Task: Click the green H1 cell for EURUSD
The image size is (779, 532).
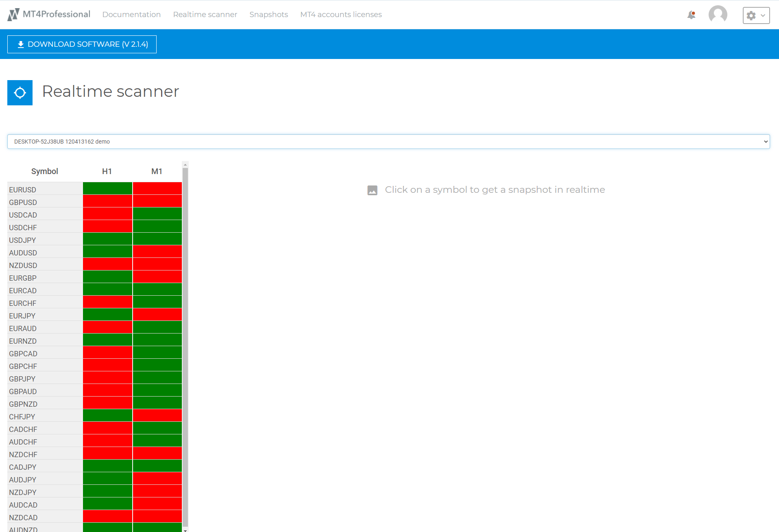Action: [107, 188]
